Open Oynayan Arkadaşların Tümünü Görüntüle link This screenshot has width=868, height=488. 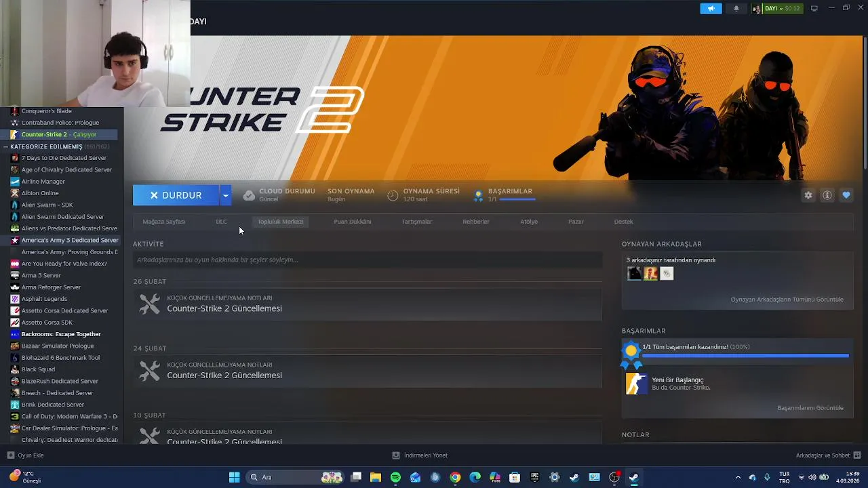pos(787,300)
